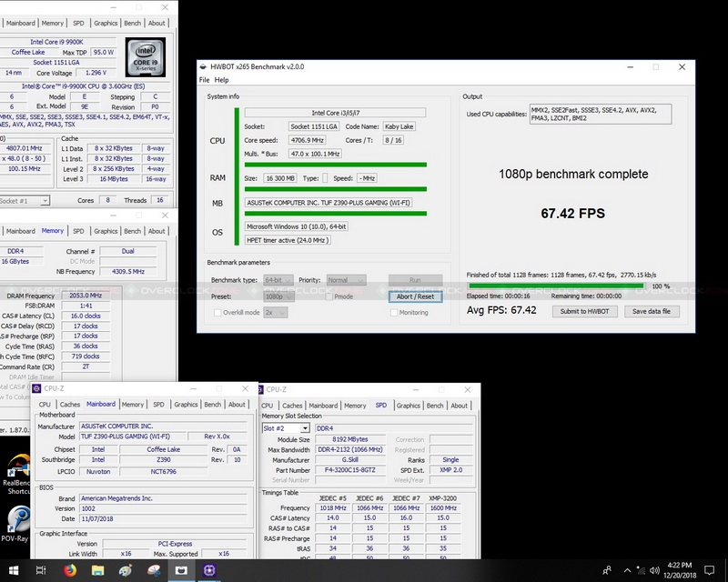The image size is (728, 582).
Task: Open SPD tab in the top-left CPU-Z window
Action: coord(78,23)
